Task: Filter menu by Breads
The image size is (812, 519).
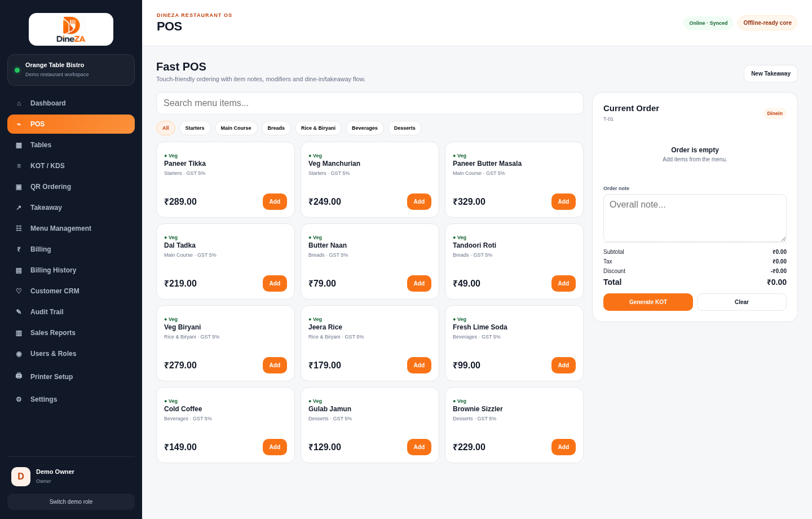Action: [x=276, y=128]
